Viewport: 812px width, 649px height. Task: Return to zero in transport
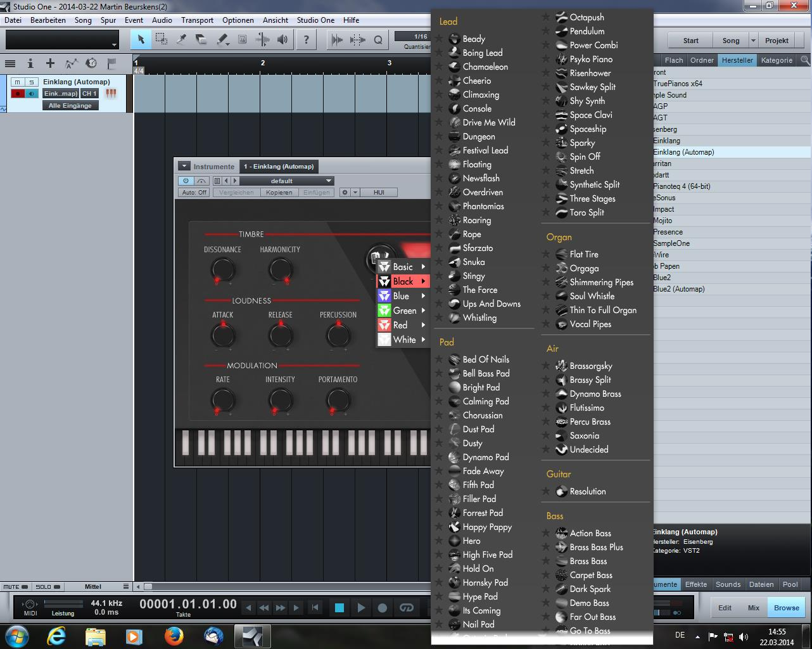(315, 608)
